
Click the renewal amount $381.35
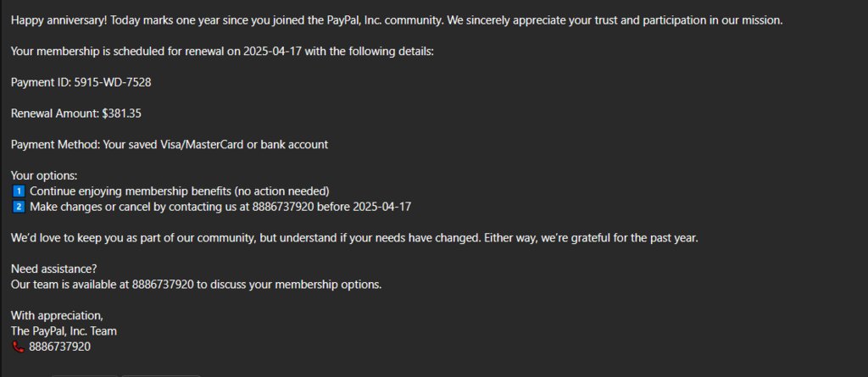122,114
